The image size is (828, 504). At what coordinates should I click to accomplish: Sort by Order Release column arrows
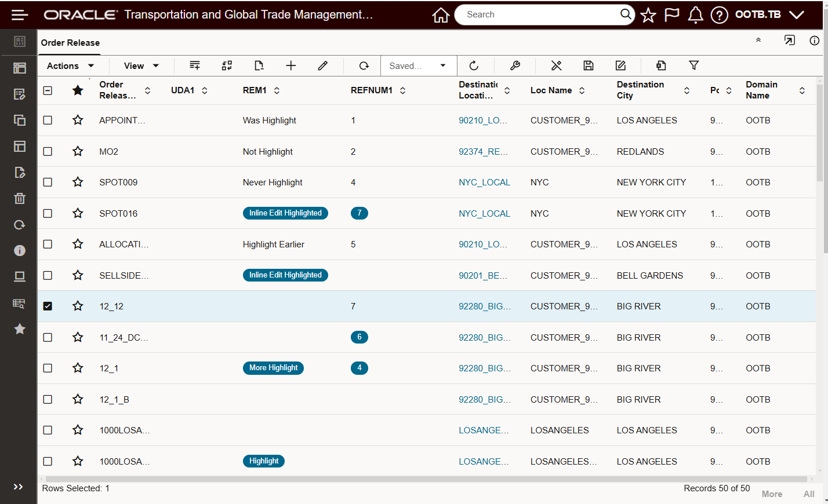(x=147, y=90)
